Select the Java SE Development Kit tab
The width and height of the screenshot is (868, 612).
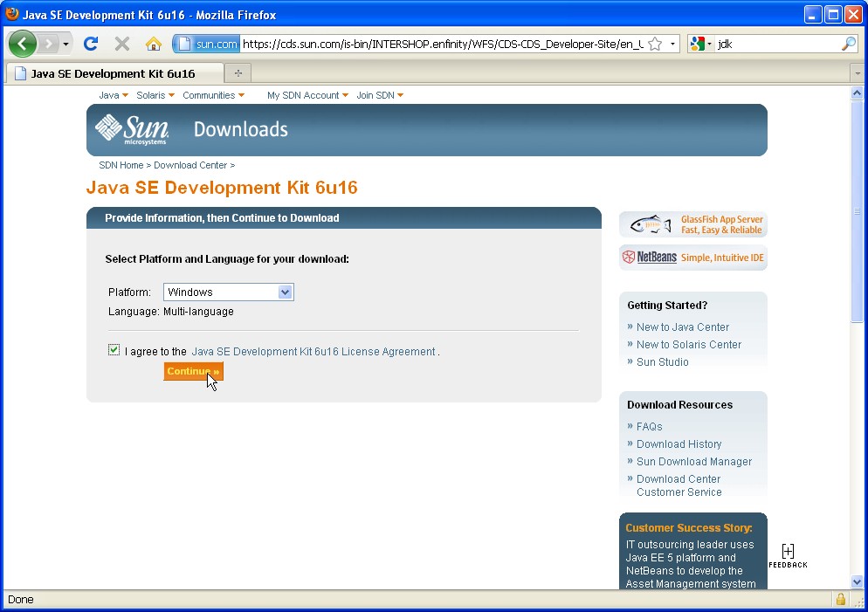click(114, 73)
